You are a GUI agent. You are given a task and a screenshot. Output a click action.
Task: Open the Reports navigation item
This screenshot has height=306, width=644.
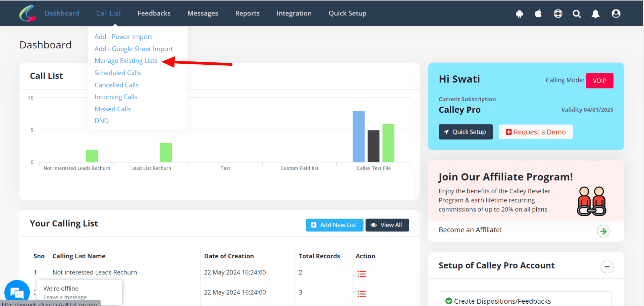[x=247, y=13]
